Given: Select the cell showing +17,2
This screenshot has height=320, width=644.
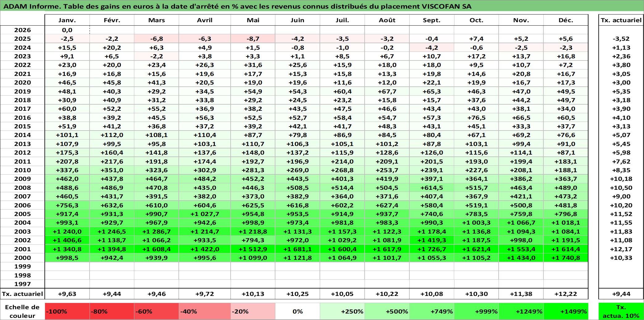Looking at the screenshot, I should pyautogui.click(x=476, y=56).
